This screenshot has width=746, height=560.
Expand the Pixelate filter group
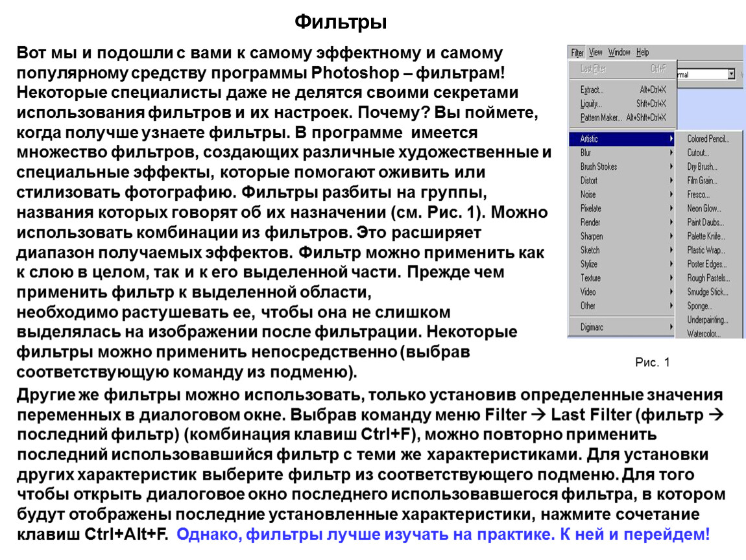coord(622,208)
